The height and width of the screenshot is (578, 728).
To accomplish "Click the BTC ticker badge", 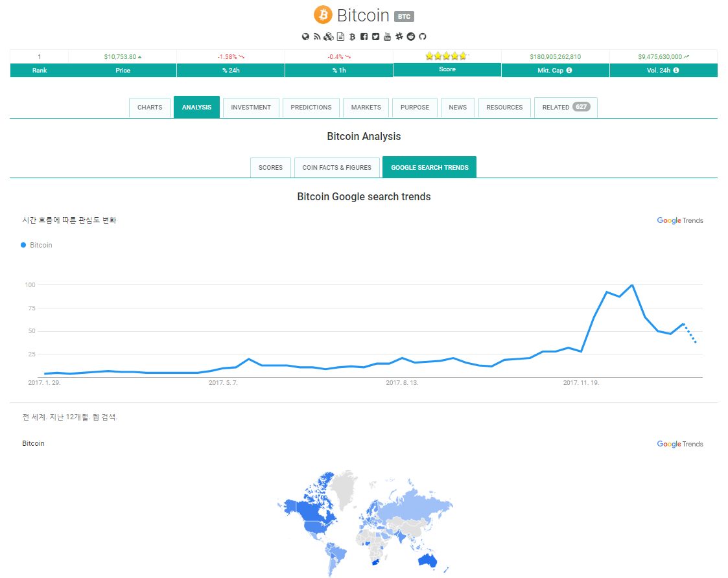I will (404, 16).
